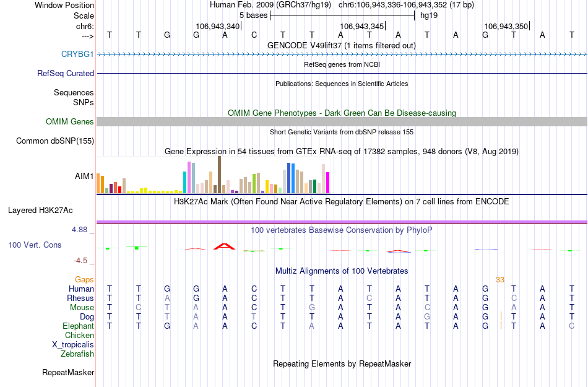Click the ---> sequence direction arrow label

pos(88,36)
